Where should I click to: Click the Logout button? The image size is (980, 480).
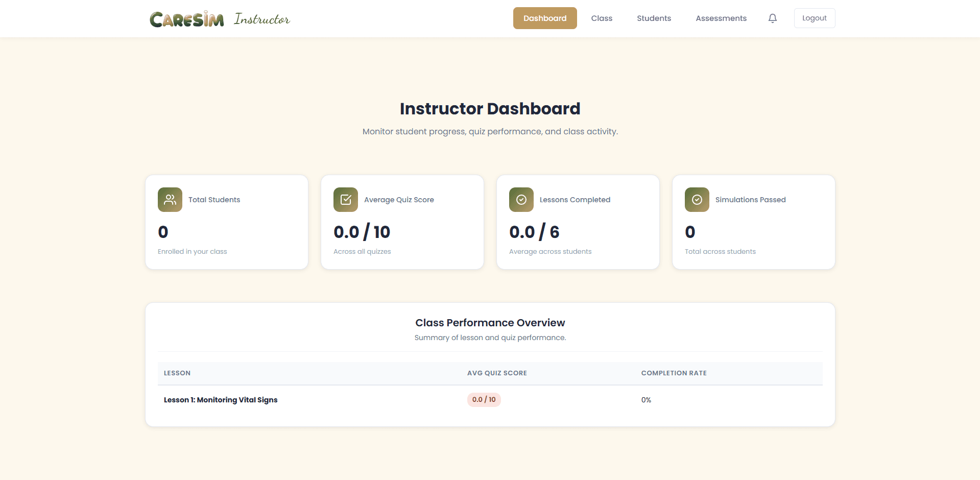click(814, 18)
